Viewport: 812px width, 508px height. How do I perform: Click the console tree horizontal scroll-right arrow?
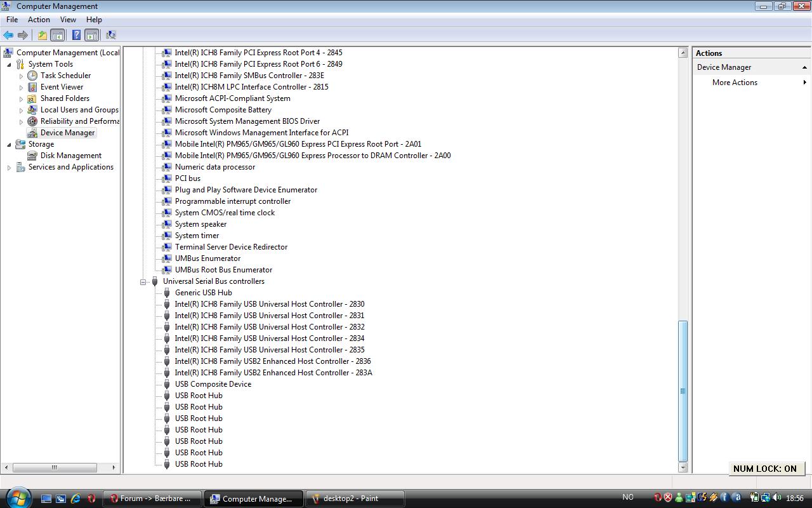(x=114, y=467)
